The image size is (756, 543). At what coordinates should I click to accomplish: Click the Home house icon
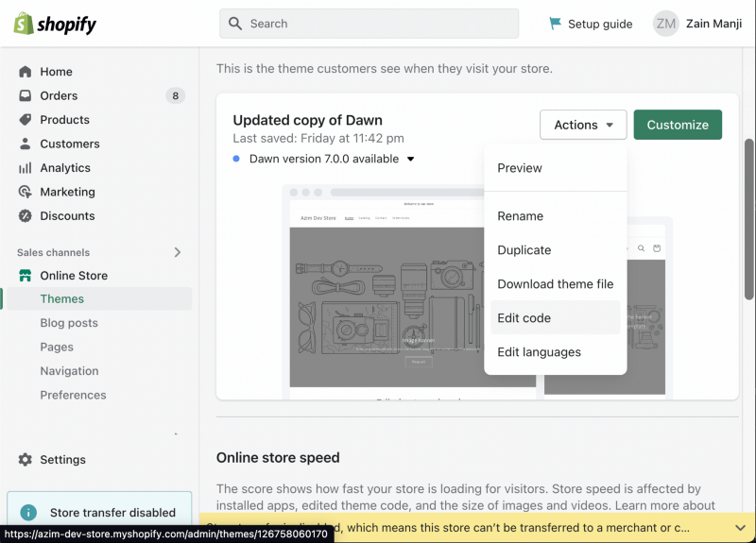click(26, 72)
